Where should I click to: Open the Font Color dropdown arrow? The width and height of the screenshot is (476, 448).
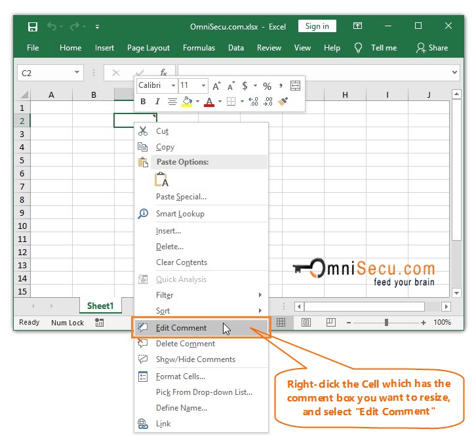(220, 102)
